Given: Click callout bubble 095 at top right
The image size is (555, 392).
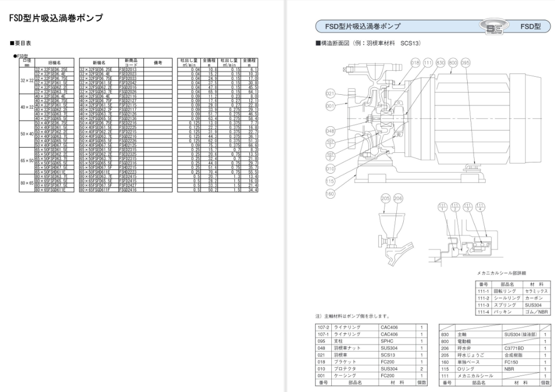Looking at the screenshot, I should click(x=466, y=63).
